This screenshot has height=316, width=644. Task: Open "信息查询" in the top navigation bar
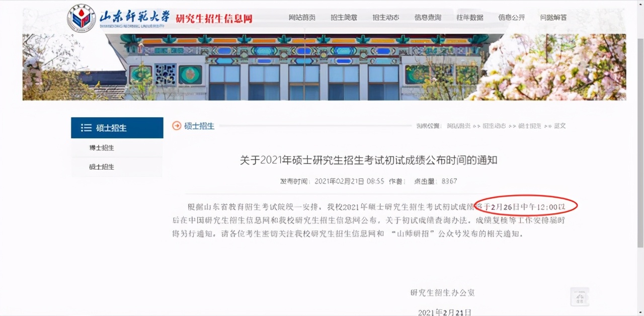428,17
